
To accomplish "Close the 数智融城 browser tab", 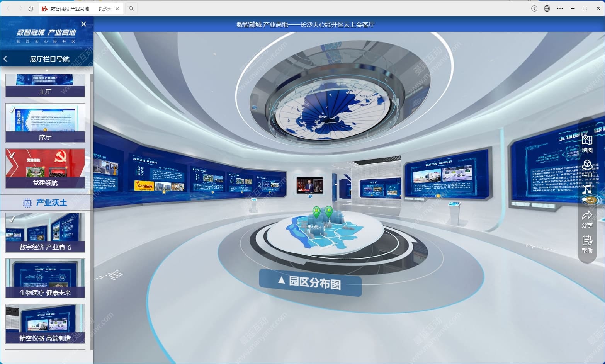I will [117, 9].
